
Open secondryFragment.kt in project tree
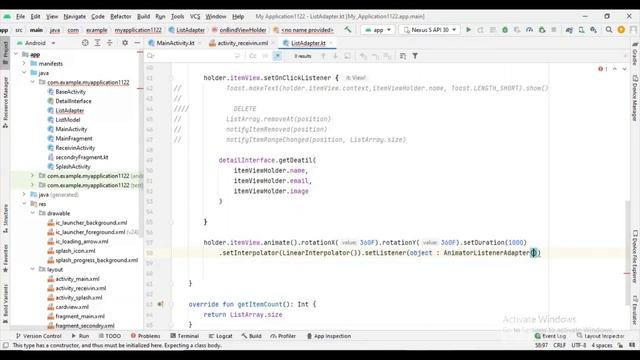(x=82, y=157)
